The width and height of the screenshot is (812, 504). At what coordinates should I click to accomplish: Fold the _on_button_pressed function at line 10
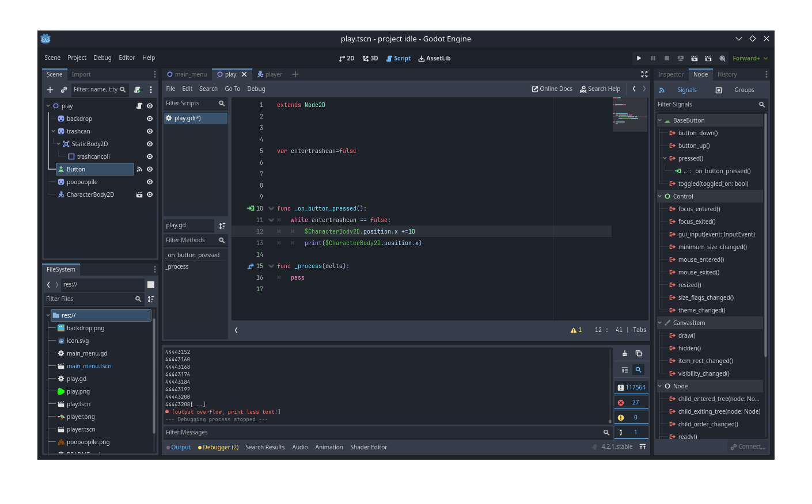pyautogui.click(x=271, y=208)
